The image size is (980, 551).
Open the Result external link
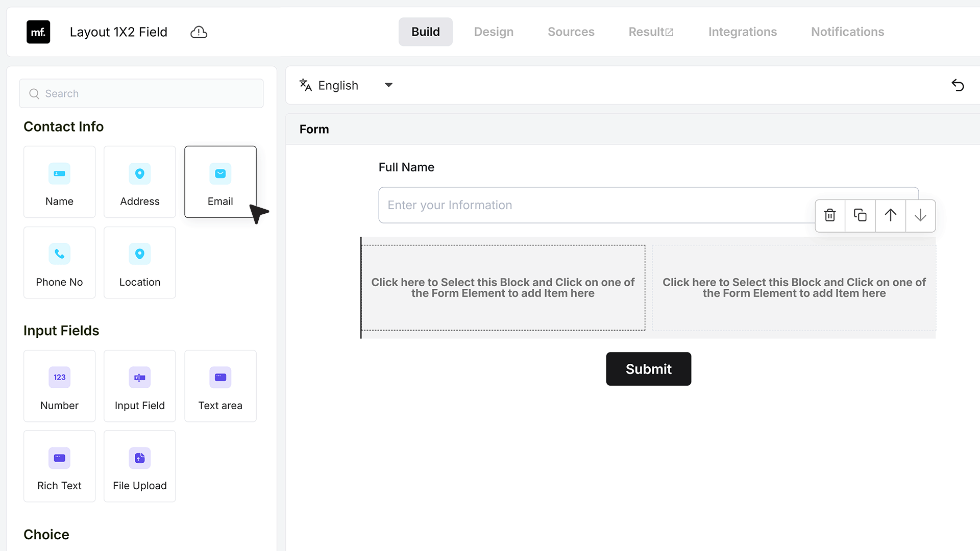[651, 32]
